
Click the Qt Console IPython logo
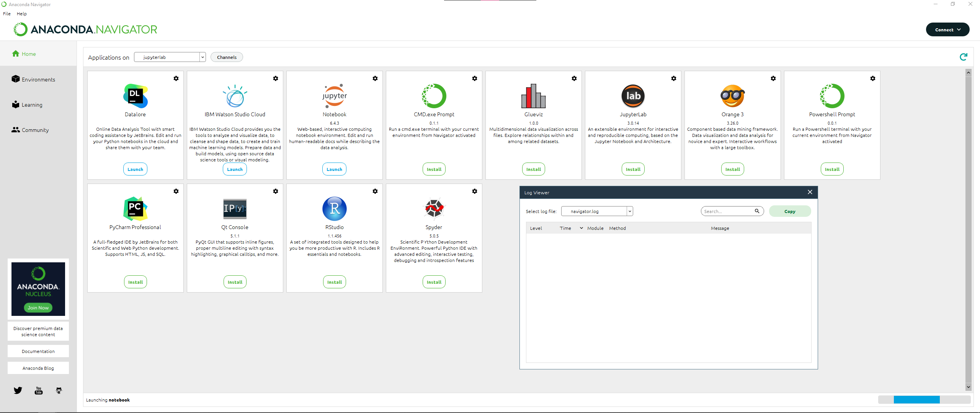coord(235,209)
